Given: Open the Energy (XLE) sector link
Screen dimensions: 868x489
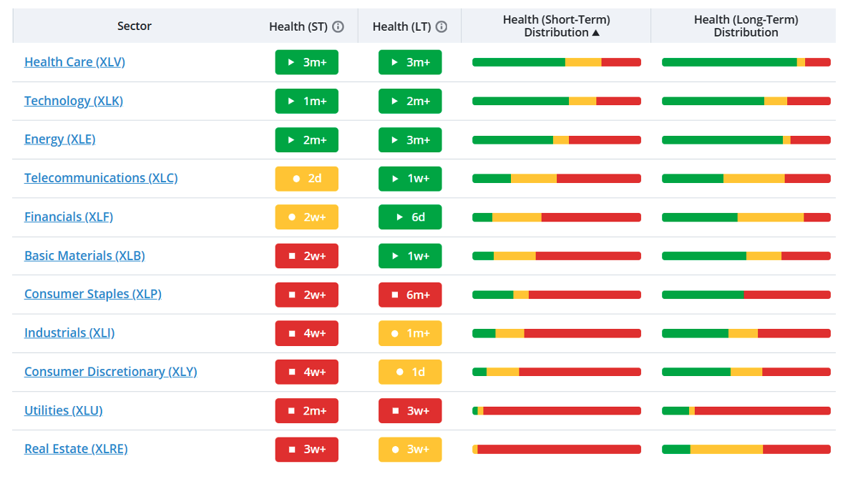Looking at the screenshot, I should point(60,139).
